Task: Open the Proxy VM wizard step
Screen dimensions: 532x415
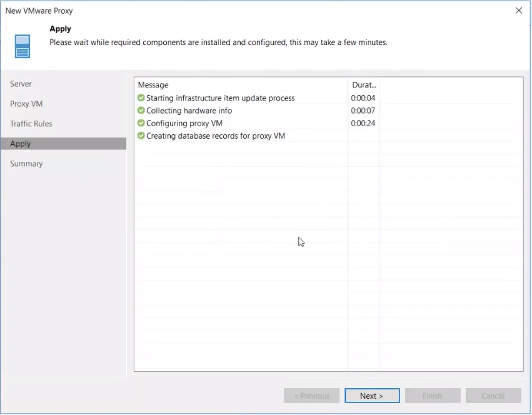Action: click(26, 104)
